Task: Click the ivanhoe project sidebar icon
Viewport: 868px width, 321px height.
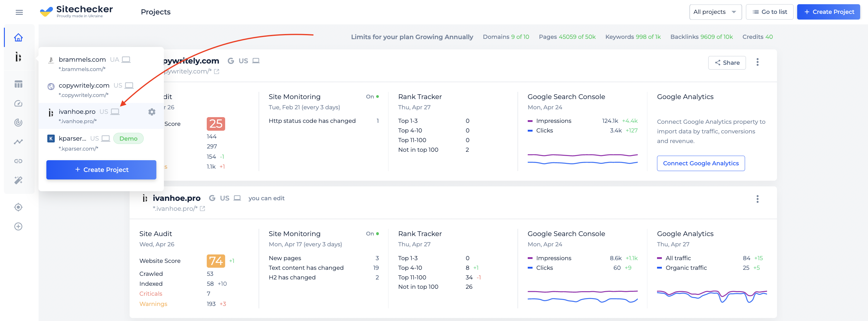Action: (18, 57)
